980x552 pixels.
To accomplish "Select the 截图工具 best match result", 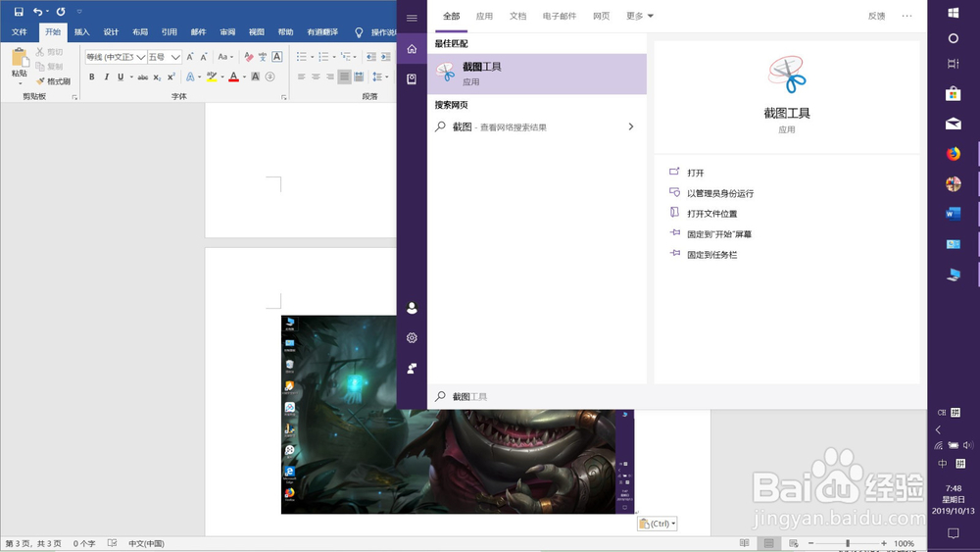I will tap(537, 74).
